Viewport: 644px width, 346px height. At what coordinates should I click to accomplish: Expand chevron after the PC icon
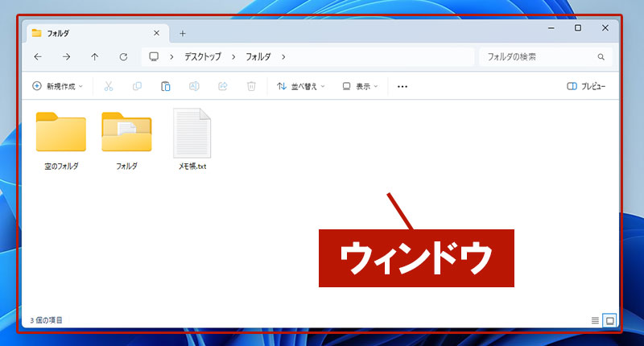pyautogui.click(x=171, y=57)
